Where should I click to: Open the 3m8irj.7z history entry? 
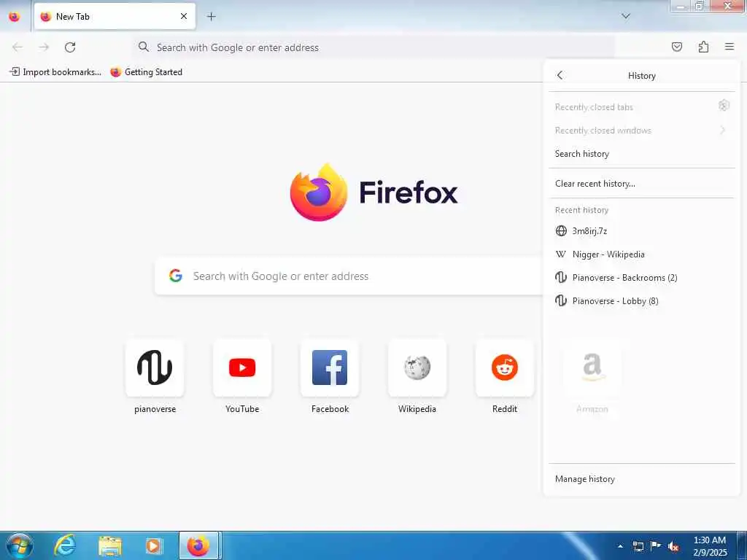click(x=641, y=231)
